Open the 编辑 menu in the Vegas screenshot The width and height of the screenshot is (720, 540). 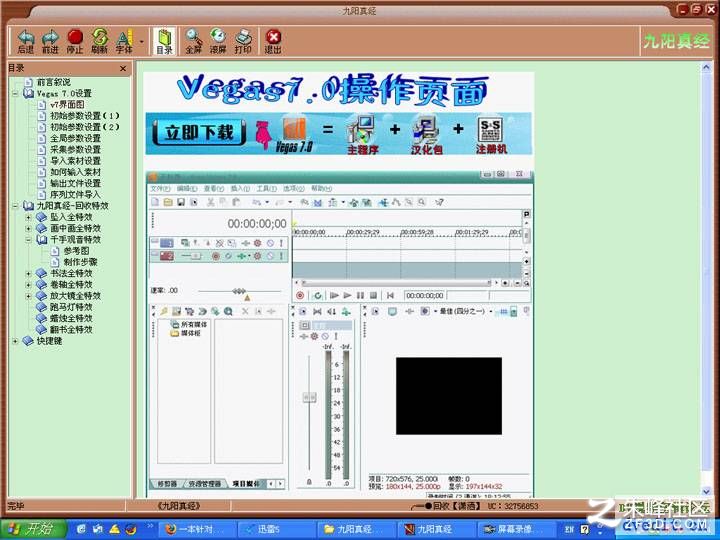tap(187, 189)
